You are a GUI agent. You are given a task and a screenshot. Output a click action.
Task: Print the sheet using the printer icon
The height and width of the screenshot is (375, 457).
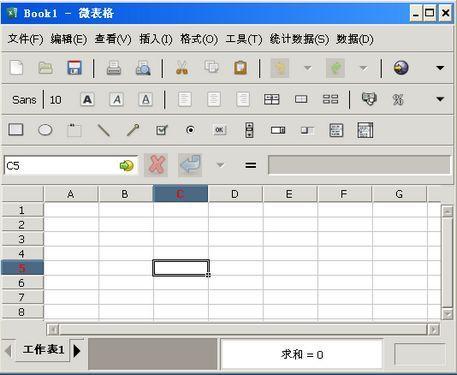pos(114,68)
